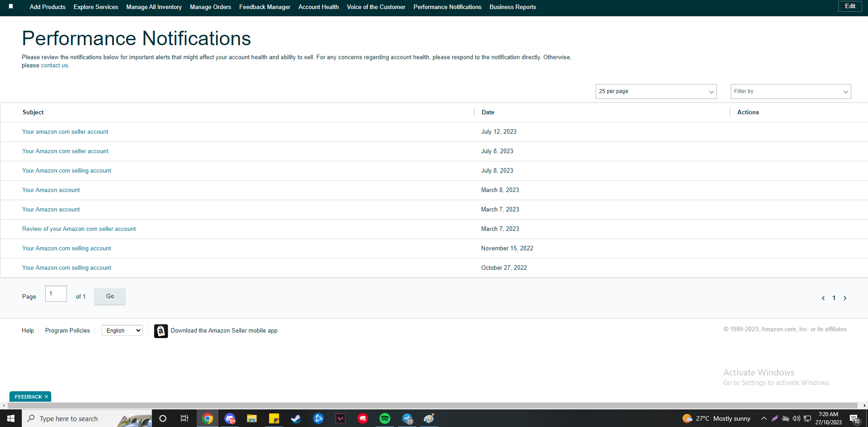
Task: Open Discord from the taskbar
Action: click(x=230, y=418)
